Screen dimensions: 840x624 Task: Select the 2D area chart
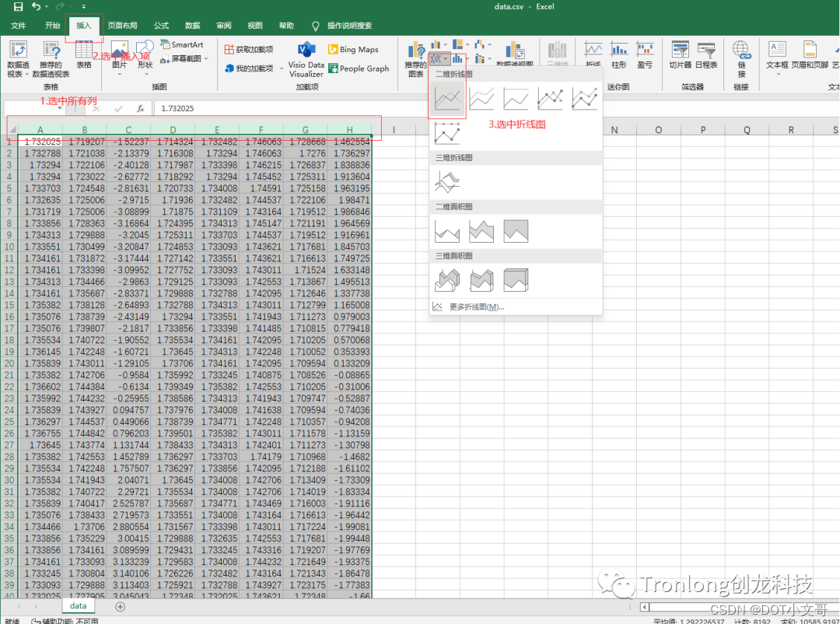pyautogui.click(x=446, y=231)
